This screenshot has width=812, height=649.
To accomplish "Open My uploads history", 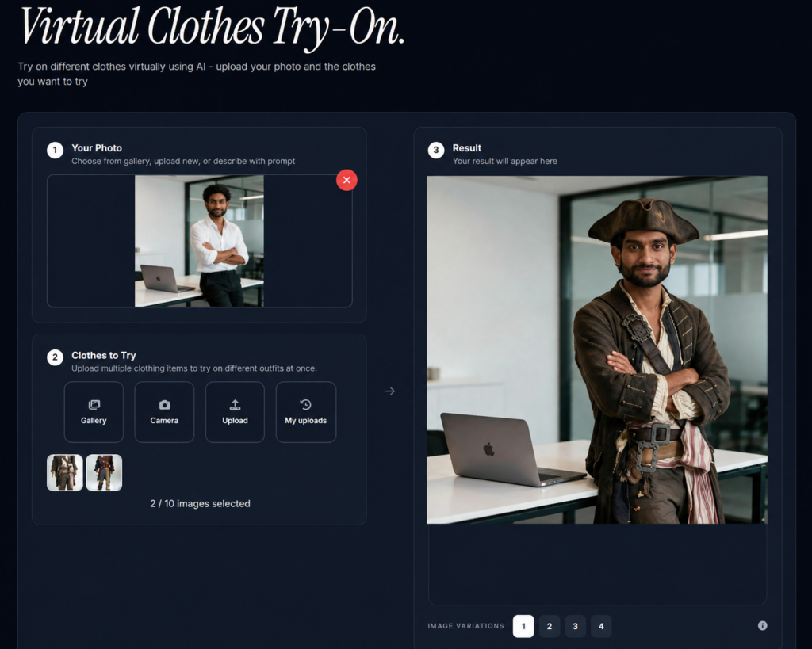I will click(x=305, y=412).
